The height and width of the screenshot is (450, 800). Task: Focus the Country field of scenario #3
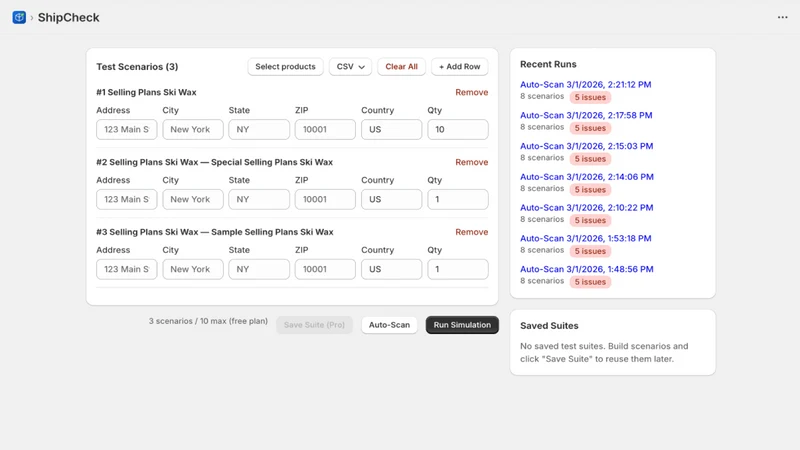pos(391,269)
